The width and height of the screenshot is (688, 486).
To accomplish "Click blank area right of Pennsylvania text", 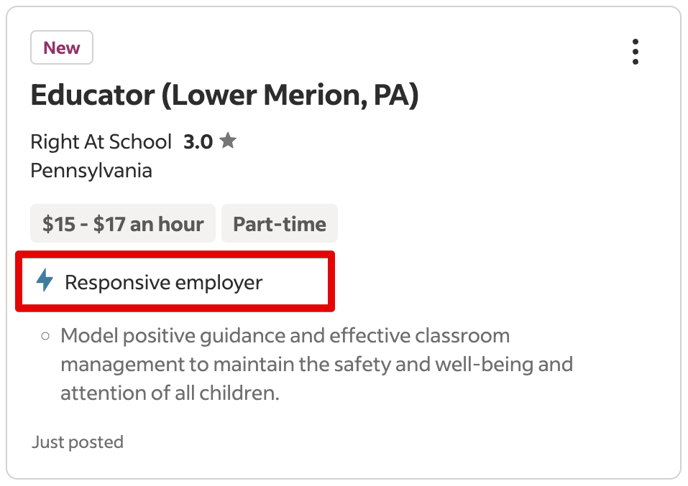I will coord(400,170).
